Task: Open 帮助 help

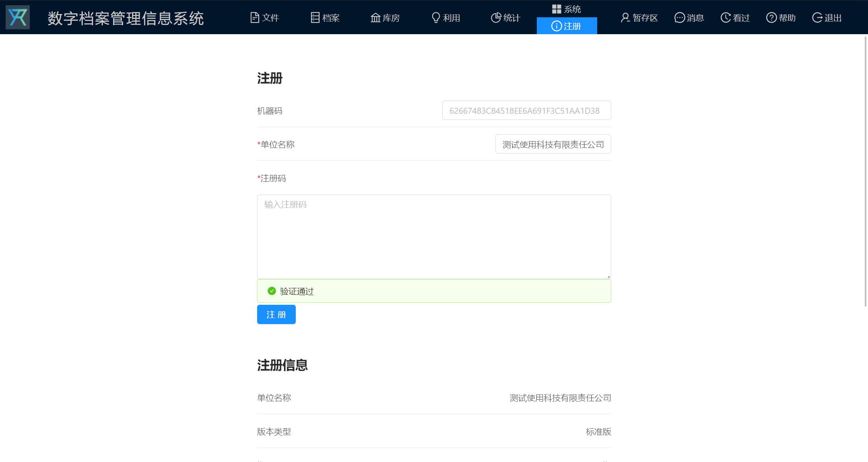Action: point(781,18)
